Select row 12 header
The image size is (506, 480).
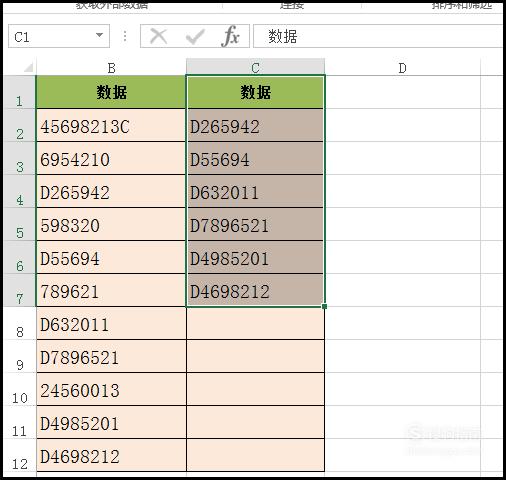19,455
